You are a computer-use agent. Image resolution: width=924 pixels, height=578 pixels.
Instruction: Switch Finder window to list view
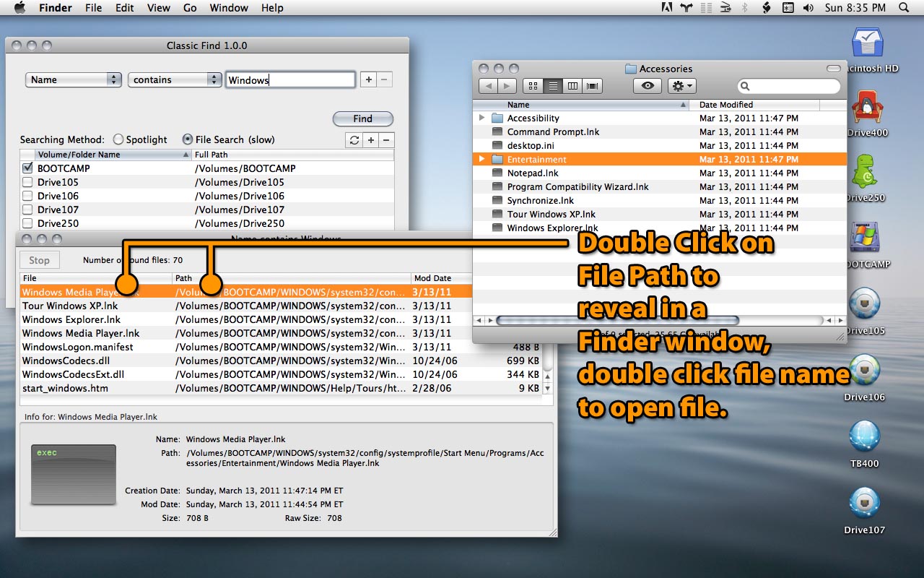click(x=553, y=86)
